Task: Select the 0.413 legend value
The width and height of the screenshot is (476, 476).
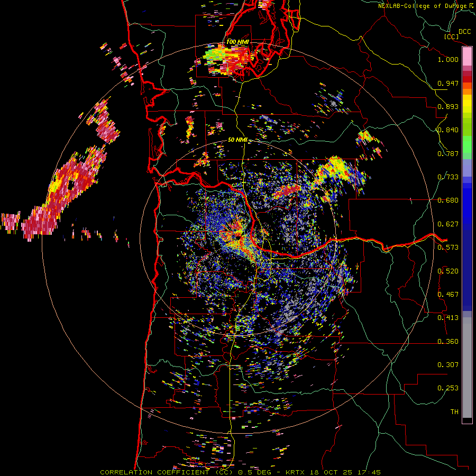Action: pos(448,318)
